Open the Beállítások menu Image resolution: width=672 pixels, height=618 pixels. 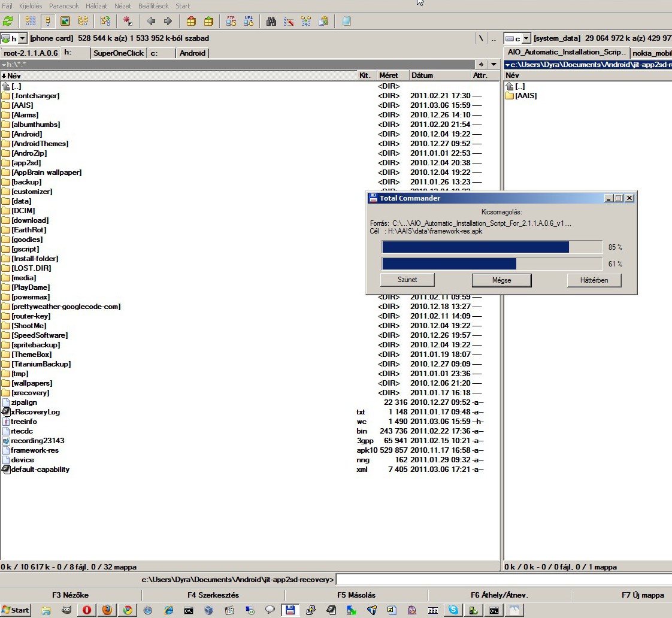(x=153, y=6)
